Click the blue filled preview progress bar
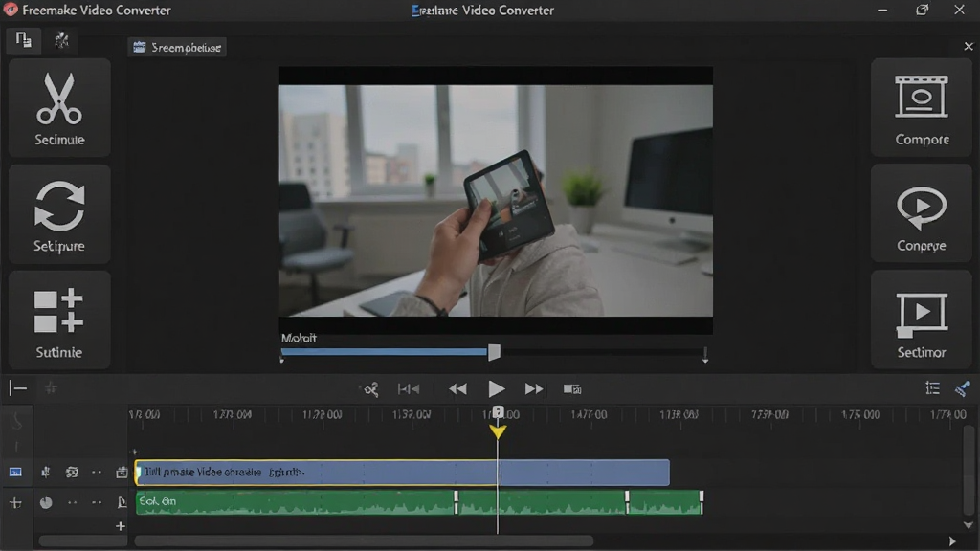 385,352
